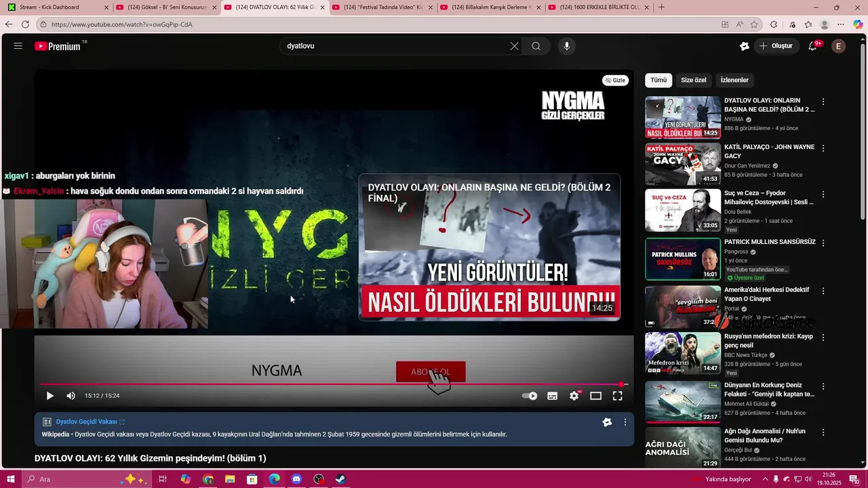Open the browser extensions puzzle icon
The height and width of the screenshot is (488, 868).
(774, 24)
